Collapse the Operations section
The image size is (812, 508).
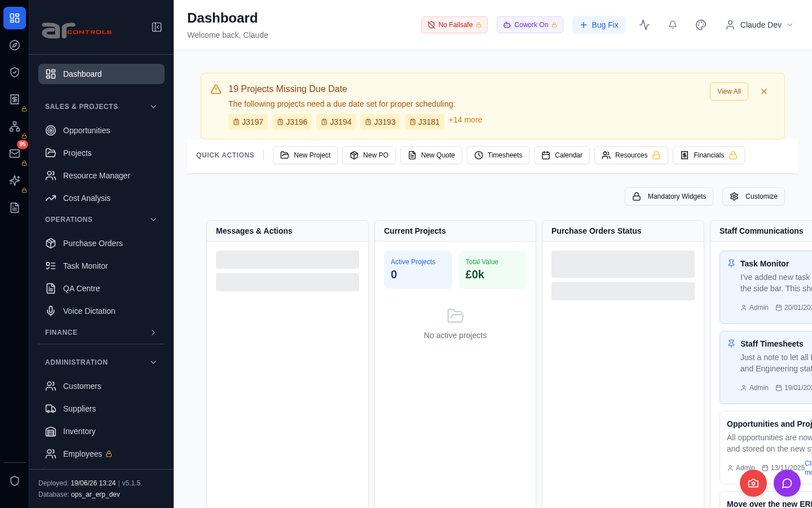coord(101,220)
